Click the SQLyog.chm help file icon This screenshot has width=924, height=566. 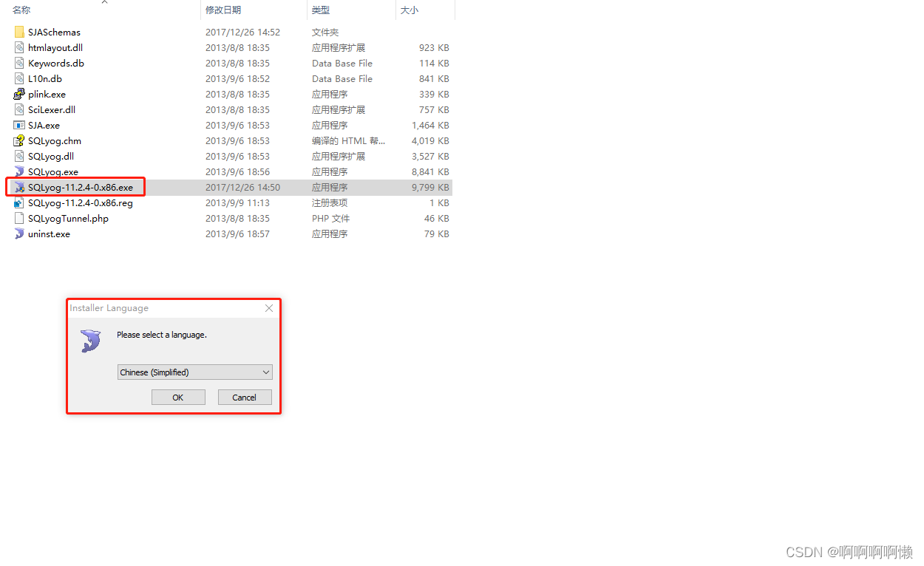[19, 140]
